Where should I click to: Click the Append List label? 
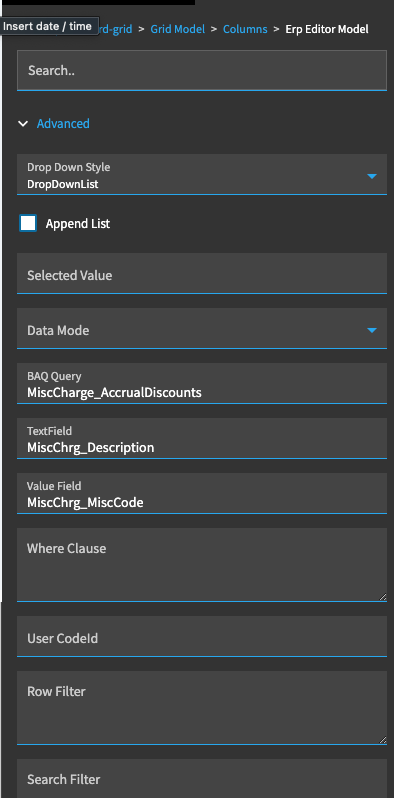78,223
